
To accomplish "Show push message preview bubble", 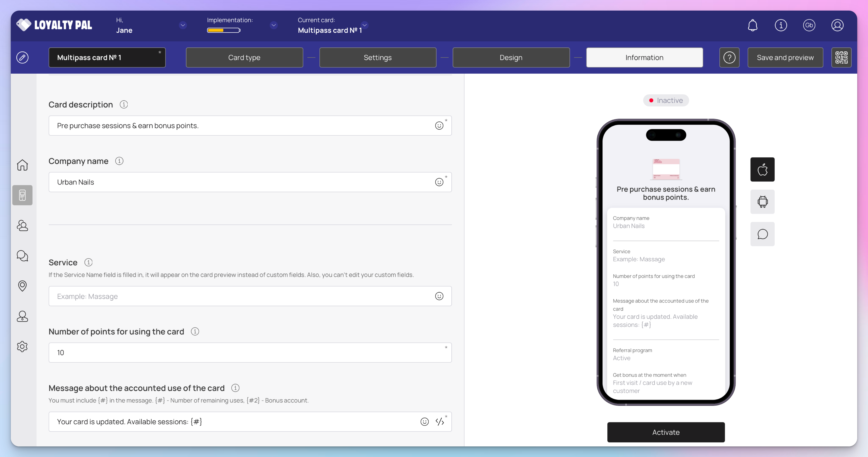I will coord(762,234).
